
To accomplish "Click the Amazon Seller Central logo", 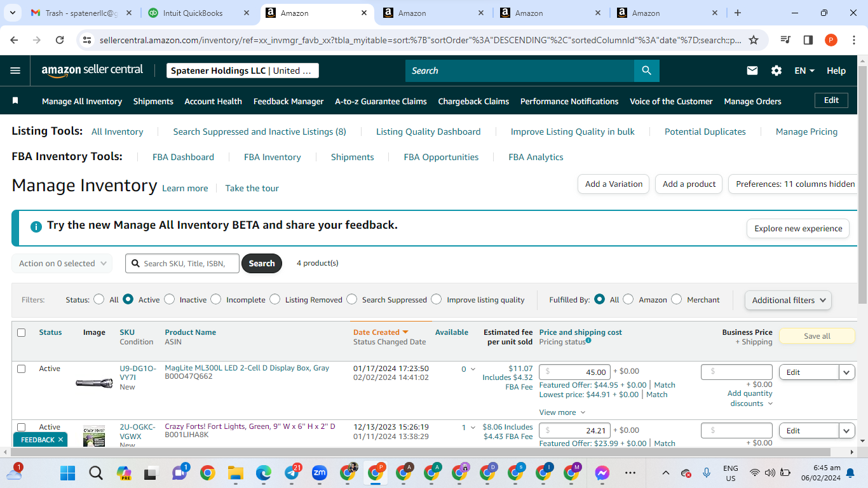I will pyautogui.click(x=92, y=71).
